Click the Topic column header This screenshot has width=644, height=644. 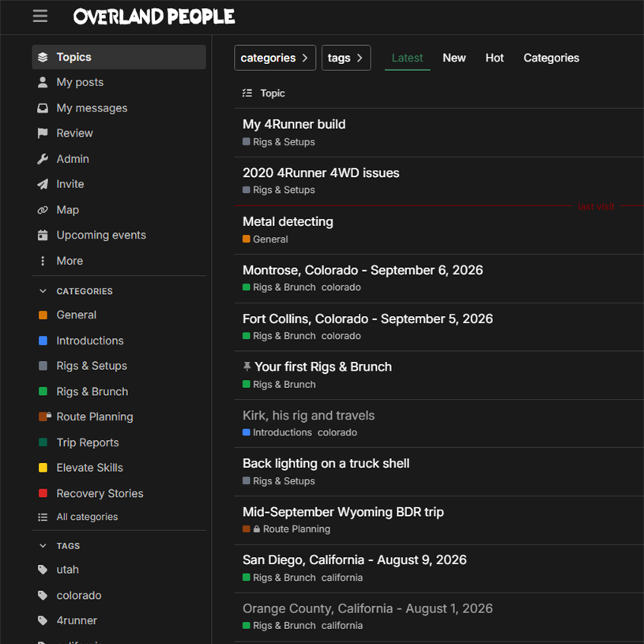pyautogui.click(x=273, y=93)
